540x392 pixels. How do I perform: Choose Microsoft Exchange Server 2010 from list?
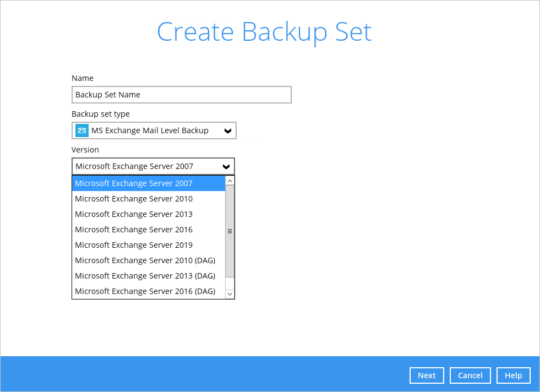pyautogui.click(x=149, y=199)
